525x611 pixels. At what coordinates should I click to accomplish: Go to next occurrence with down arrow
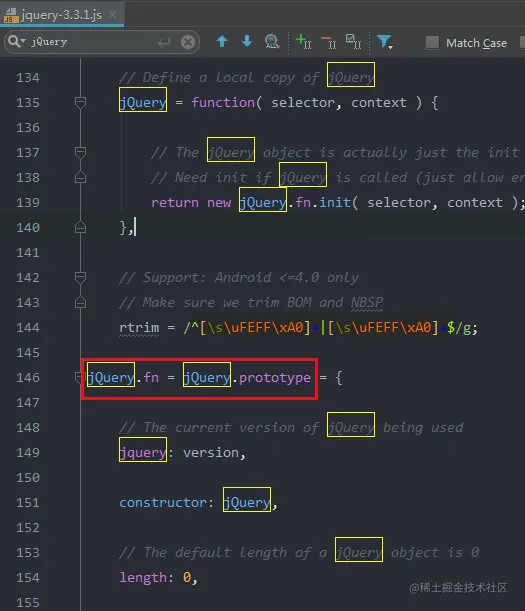[247, 41]
